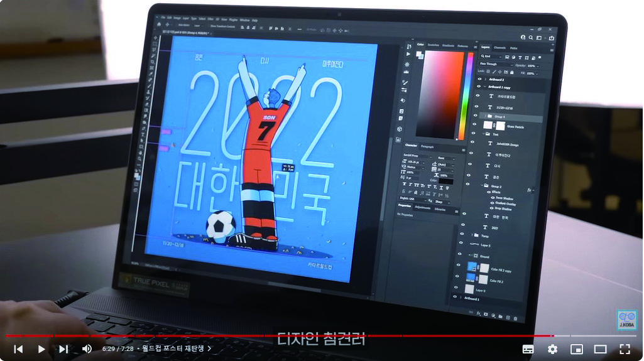The height and width of the screenshot is (361, 644).
Task: Switch to the Paragraph tab
Action: pos(427,146)
